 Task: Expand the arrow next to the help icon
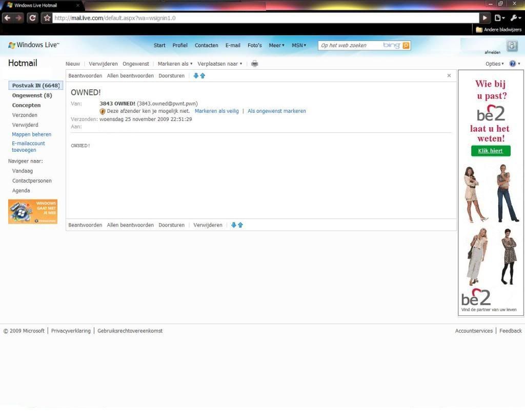click(519, 64)
